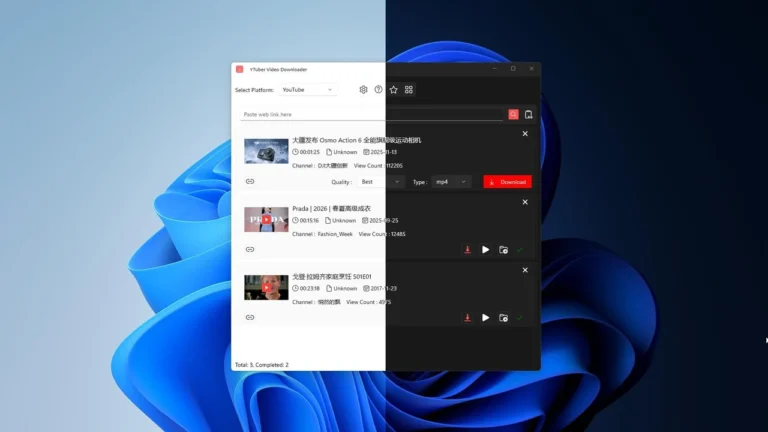Click the duration 00:15:16 text
Screen dimensions: 768x432
[309, 220]
